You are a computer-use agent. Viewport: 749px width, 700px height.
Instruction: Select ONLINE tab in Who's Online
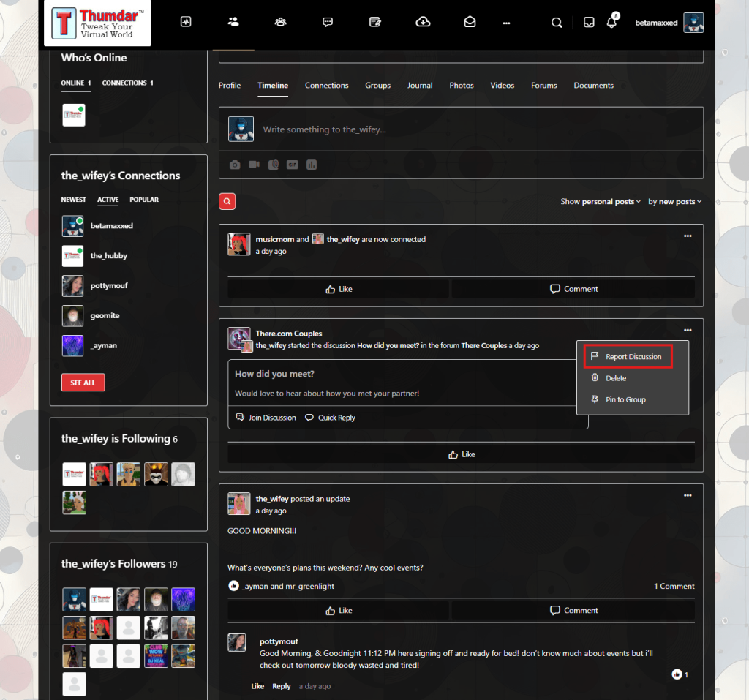click(x=75, y=83)
